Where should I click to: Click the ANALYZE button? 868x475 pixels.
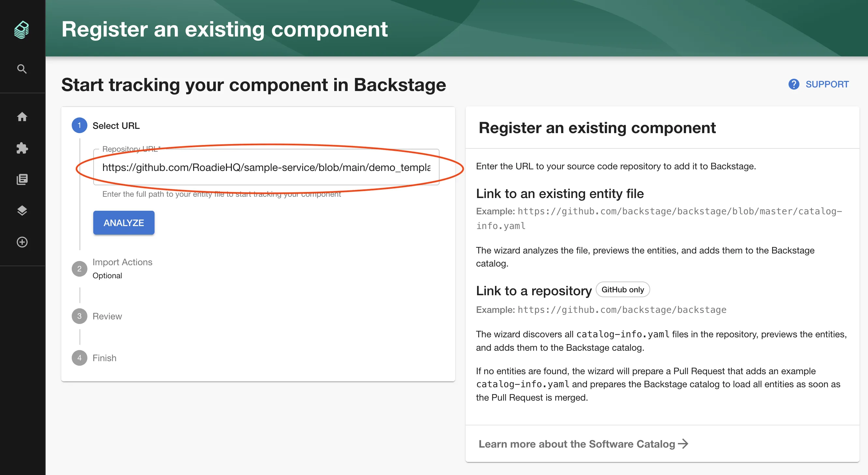123,222
